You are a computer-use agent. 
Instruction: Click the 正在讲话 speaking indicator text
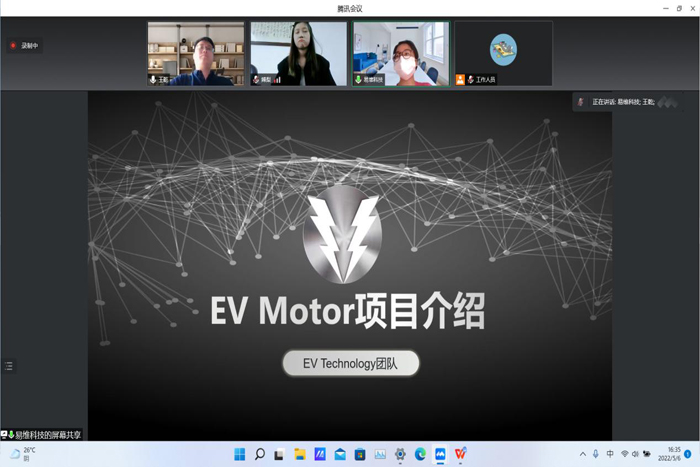point(623,102)
